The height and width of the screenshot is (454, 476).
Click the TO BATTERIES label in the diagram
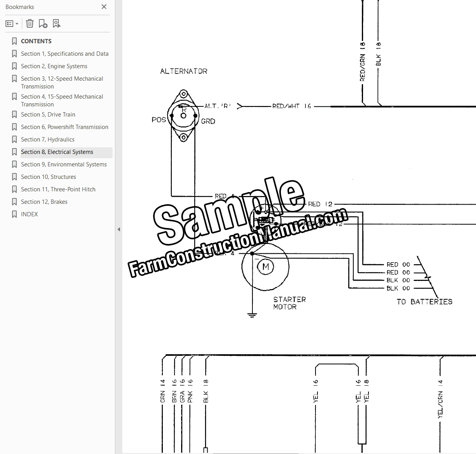click(425, 302)
